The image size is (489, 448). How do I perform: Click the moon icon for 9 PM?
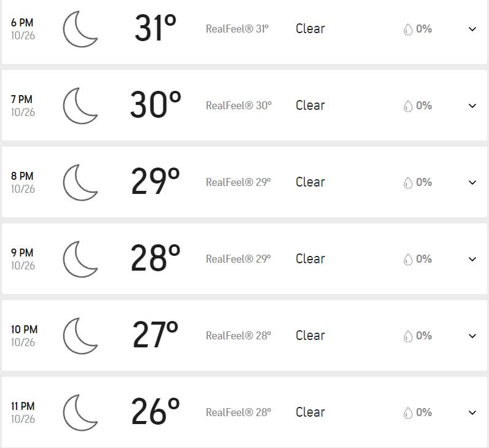tap(80, 259)
